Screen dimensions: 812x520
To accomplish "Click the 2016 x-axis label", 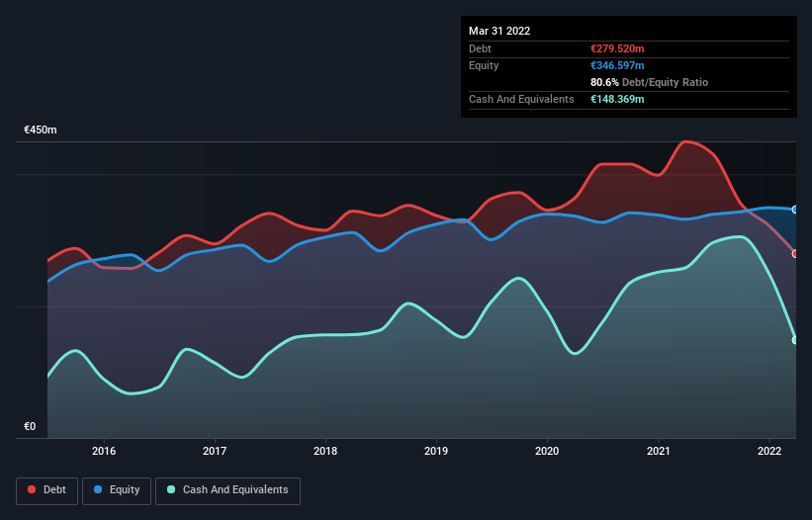I will tap(104, 451).
